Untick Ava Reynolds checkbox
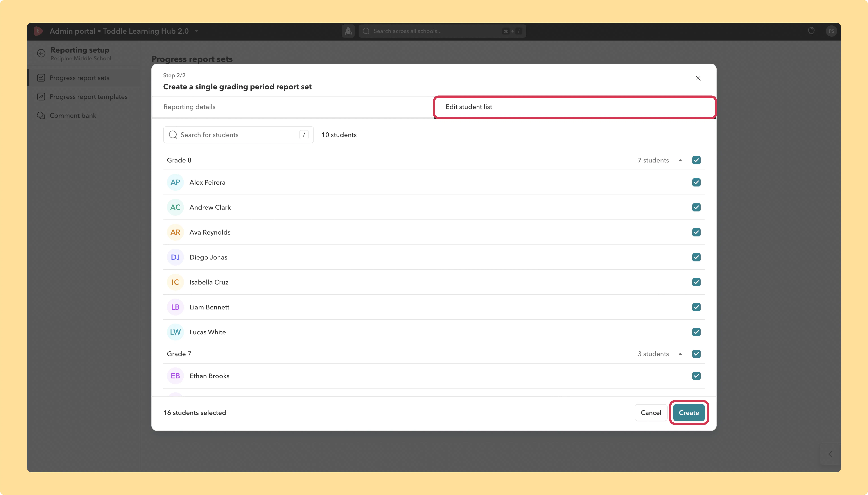 (696, 232)
